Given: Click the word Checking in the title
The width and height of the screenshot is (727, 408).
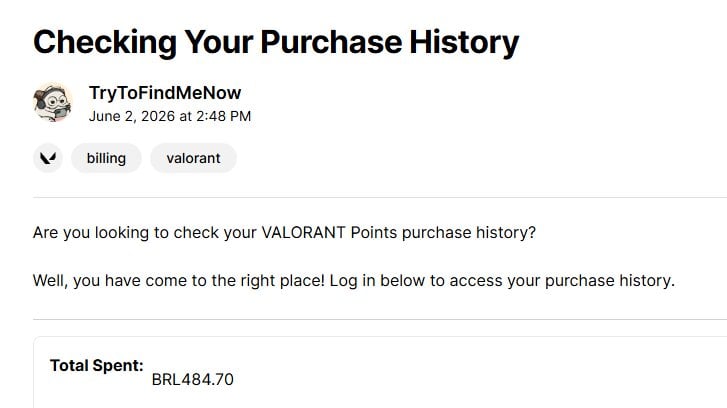Looking at the screenshot, I should point(105,43).
